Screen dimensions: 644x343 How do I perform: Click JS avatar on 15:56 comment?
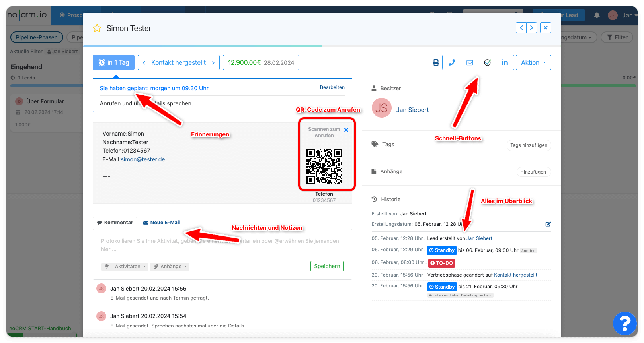[x=101, y=289]
